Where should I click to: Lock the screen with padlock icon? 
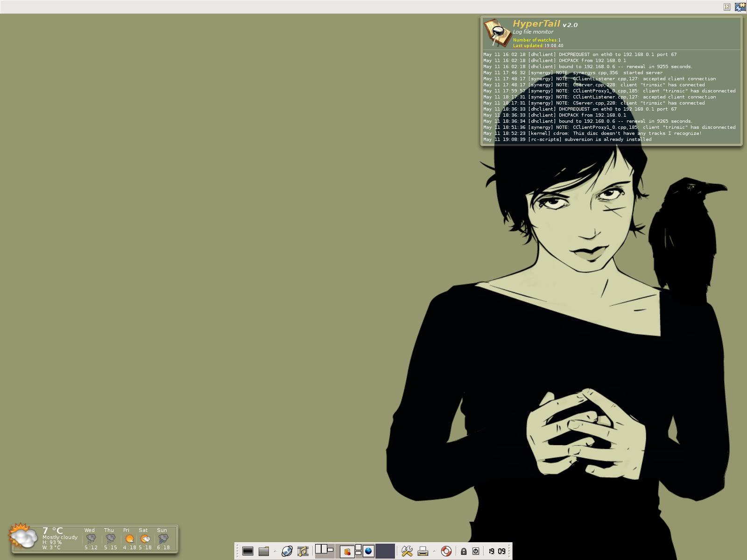pyautogui.click(x=464, y=551)
